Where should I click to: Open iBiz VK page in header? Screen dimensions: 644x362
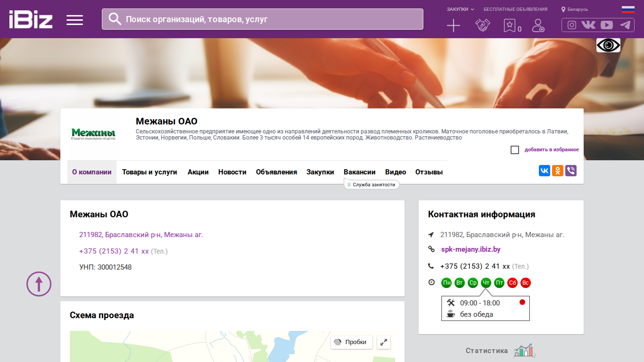(x=588, y=25)
